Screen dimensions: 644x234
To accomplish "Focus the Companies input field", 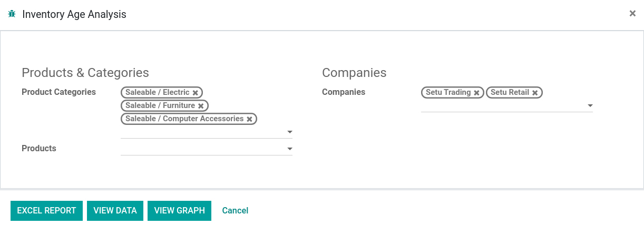I will click(503, 106).
